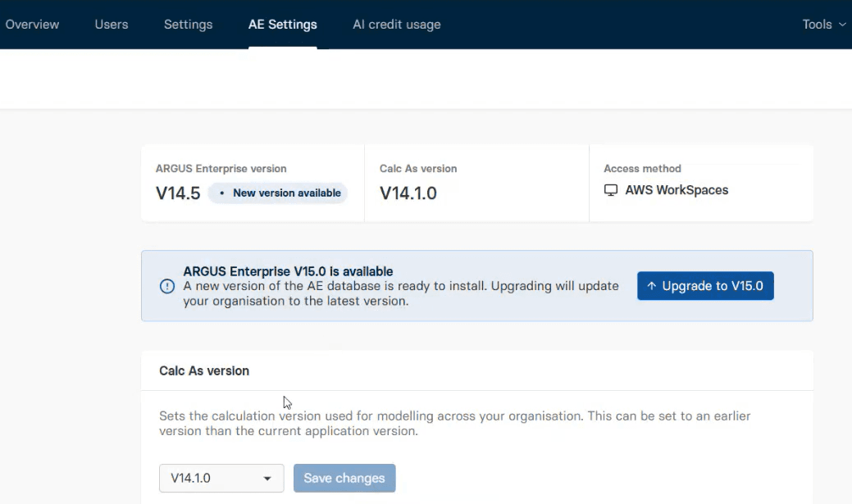Click the ARGUS Enterprise V15.0 is available heading
The height and width of the screenshot is (504, 852).
(288, 271)
